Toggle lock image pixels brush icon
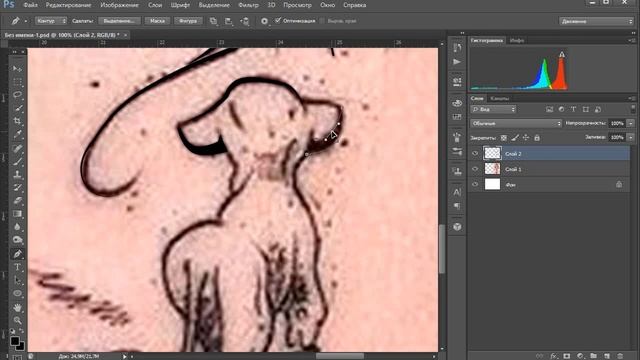The image size is (640, 360). pos(515,138)
